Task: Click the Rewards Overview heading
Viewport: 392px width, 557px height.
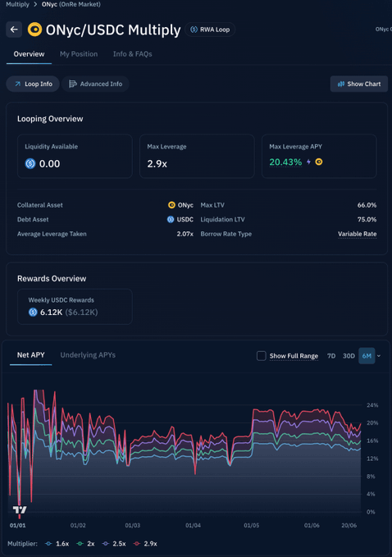Action: [52, 279]
